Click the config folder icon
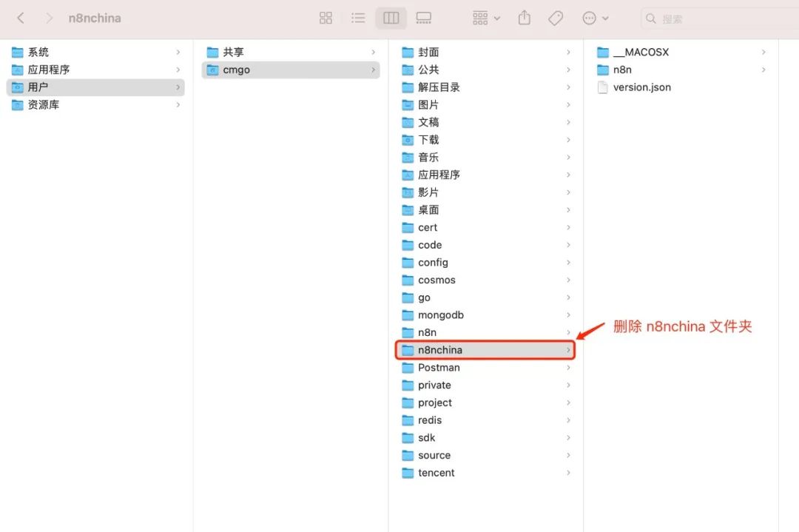The width and height of the screenshot is (799, 532). pyautogui.click(x=408, y=263)
